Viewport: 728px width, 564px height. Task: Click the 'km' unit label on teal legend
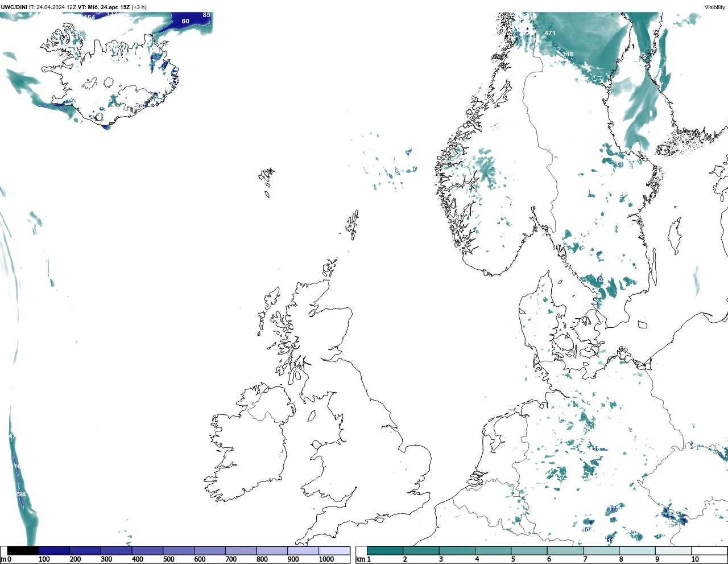point(360,559)
